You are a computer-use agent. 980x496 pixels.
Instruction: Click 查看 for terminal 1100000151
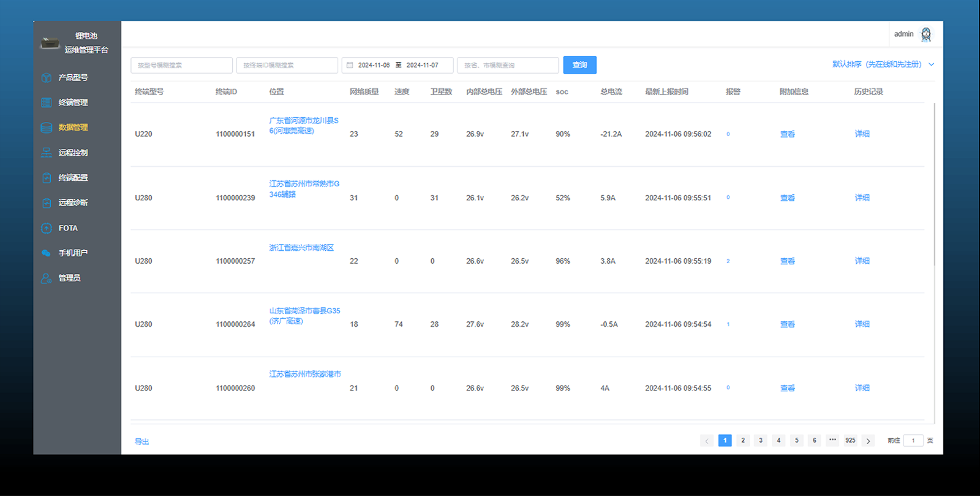coord(787,134)
